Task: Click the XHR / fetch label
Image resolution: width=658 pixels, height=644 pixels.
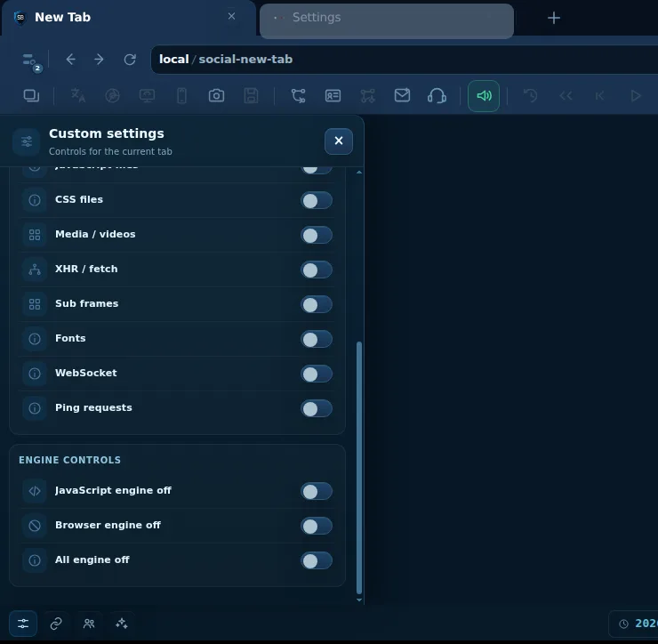Action: [86, 269]
